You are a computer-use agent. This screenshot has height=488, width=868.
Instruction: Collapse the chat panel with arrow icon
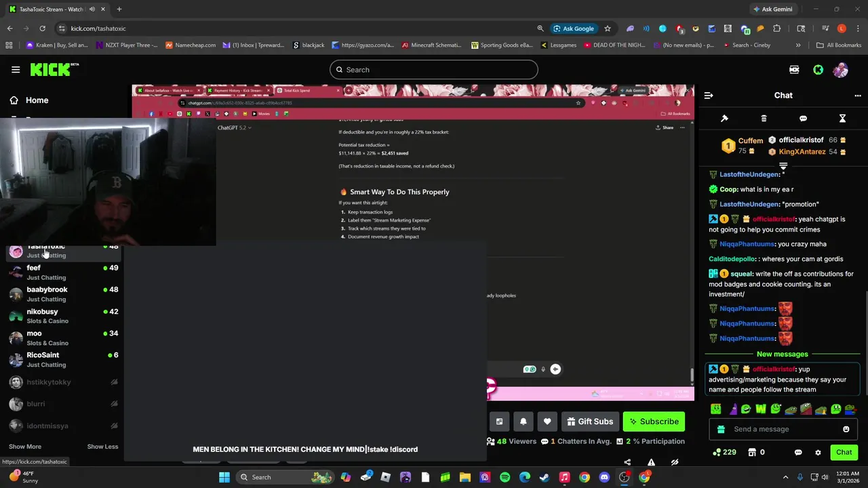709,96
